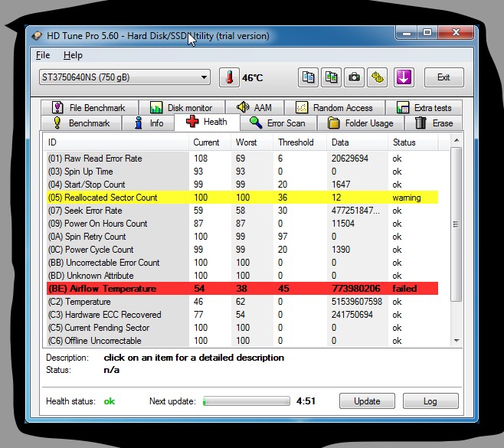The height and width of the screenshot is (448, 504).
Task: Select the (03) Spin Up Time row
Action: [x=242, y=172]
